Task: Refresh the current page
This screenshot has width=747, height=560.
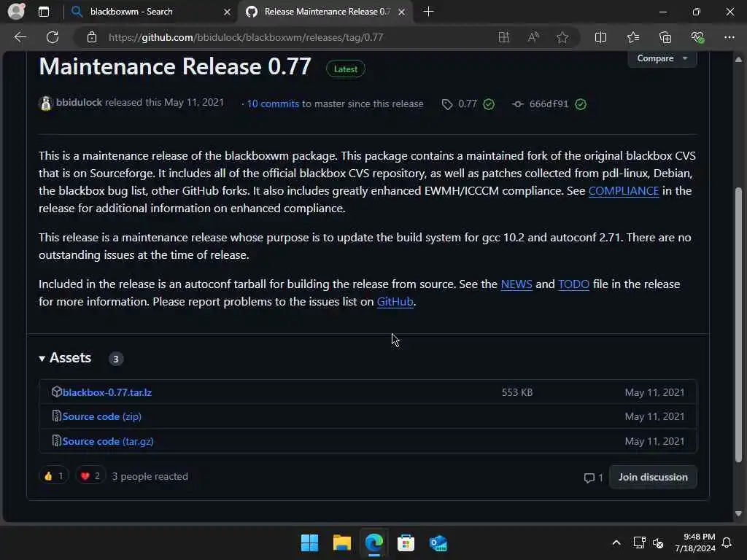Action: [x=53, y=37]
